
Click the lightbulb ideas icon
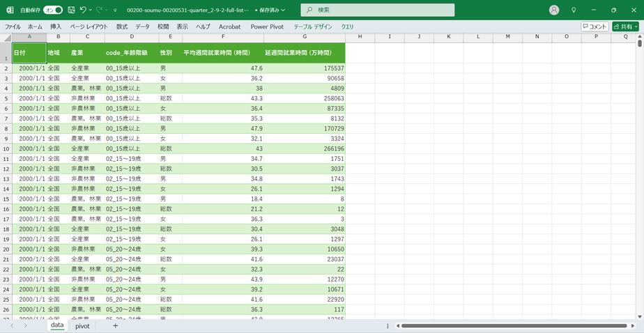pyautogui.click(x=574, y=10)
